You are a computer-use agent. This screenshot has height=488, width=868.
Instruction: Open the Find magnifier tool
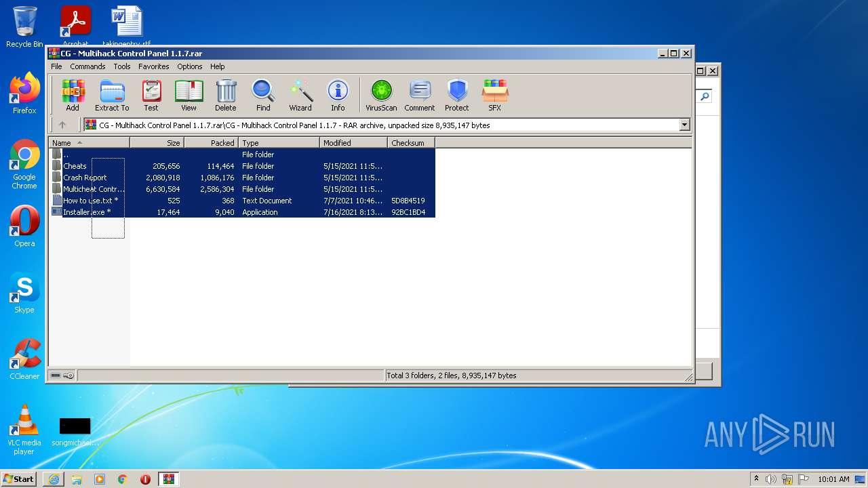point(263,96)
